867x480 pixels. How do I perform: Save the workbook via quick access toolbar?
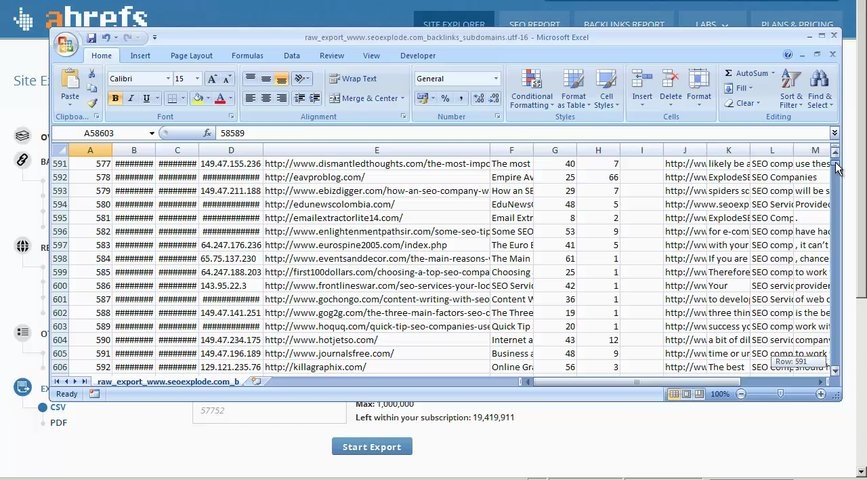91,38
